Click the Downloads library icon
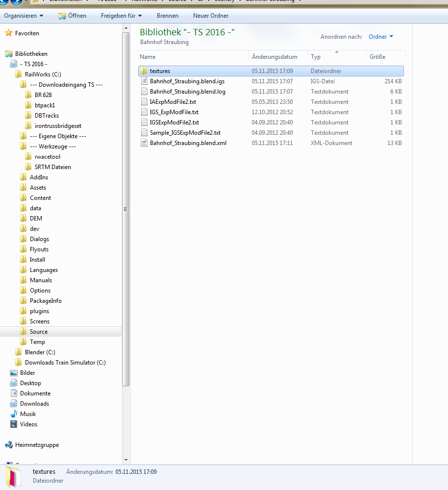This screenshot has height=490, width=448. 13,403
